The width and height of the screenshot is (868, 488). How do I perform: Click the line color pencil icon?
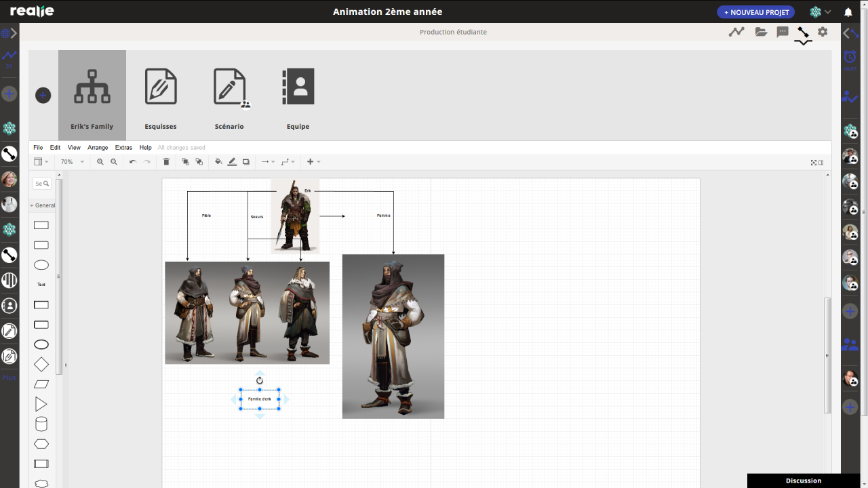[232, 162]
